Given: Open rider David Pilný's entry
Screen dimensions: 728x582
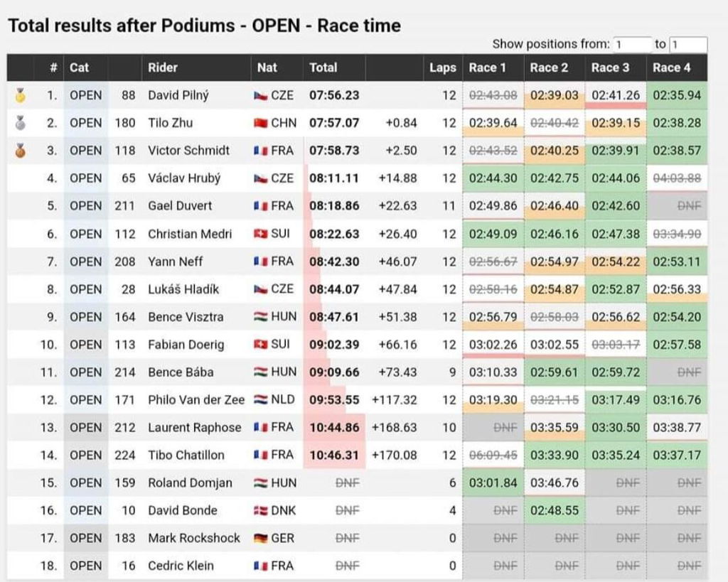Looking at the screenshot, I should 178,95.
